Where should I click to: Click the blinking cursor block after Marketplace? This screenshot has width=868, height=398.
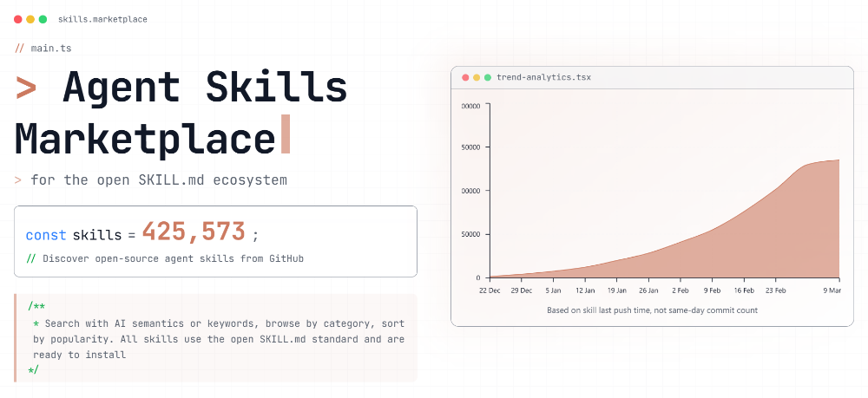286,136
